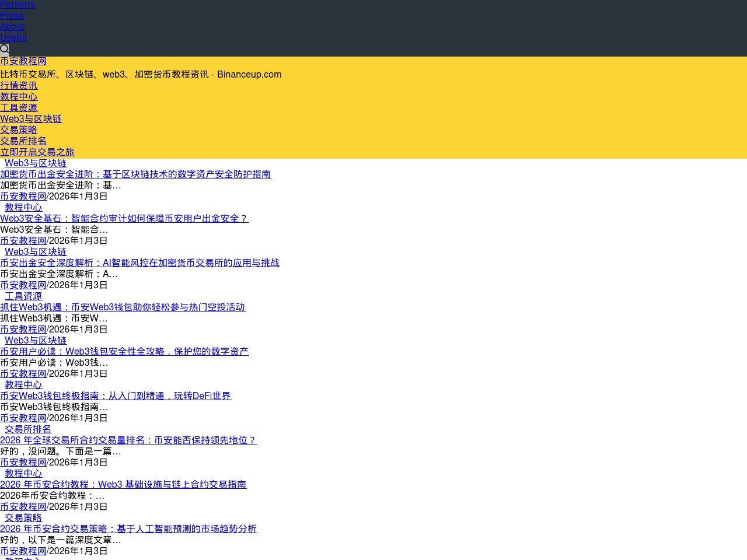Open 交易所排名 in the yellow navigation menu

coord(23,141)
